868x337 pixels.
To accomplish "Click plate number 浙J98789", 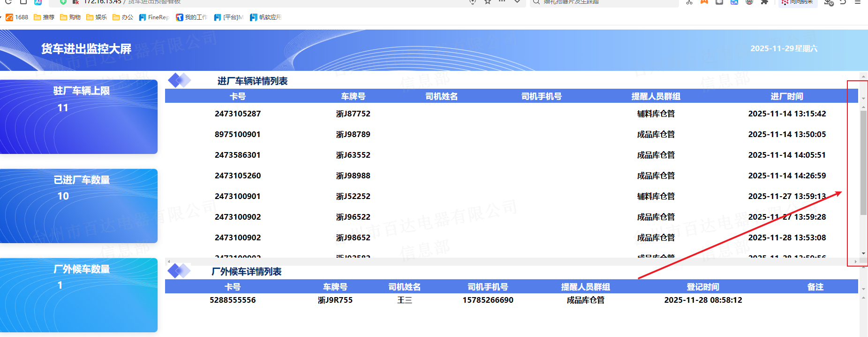I will pos(353,134).
